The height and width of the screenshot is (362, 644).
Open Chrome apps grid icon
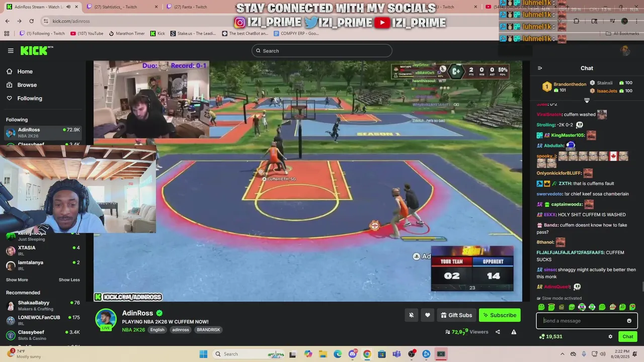(x=7, y=34)
